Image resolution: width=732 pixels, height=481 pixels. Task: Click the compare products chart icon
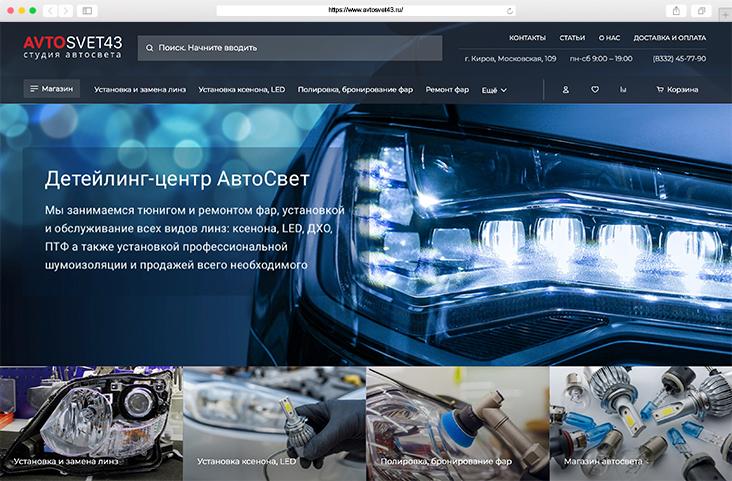[623, 89]
